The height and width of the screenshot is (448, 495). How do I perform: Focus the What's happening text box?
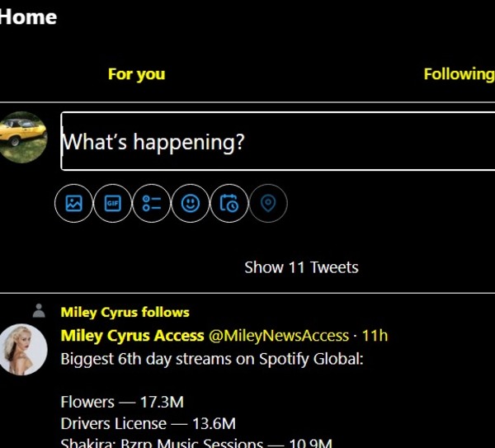277,142
